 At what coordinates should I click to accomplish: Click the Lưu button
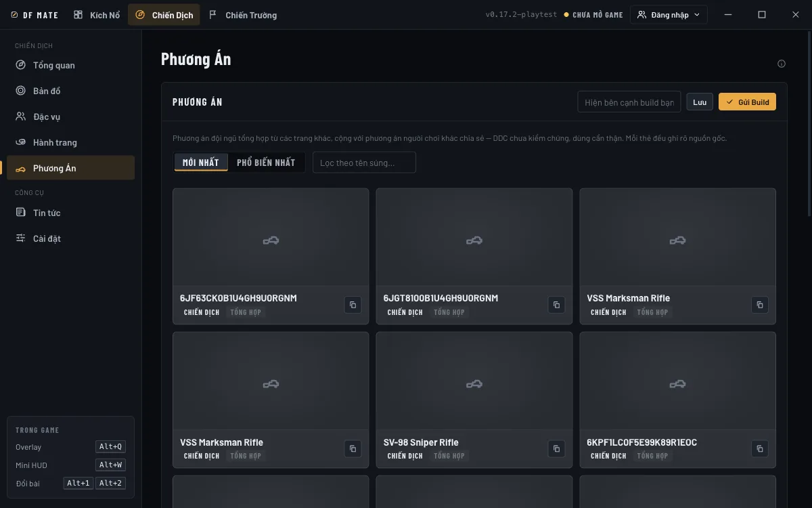click(700, 102)
